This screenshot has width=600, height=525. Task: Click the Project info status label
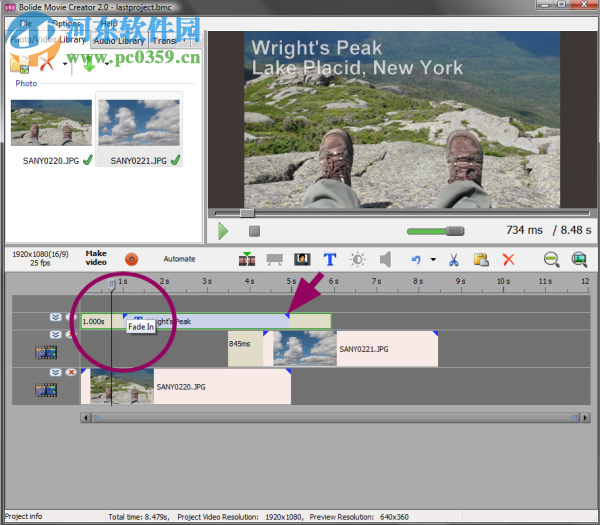tap(23, 516)
